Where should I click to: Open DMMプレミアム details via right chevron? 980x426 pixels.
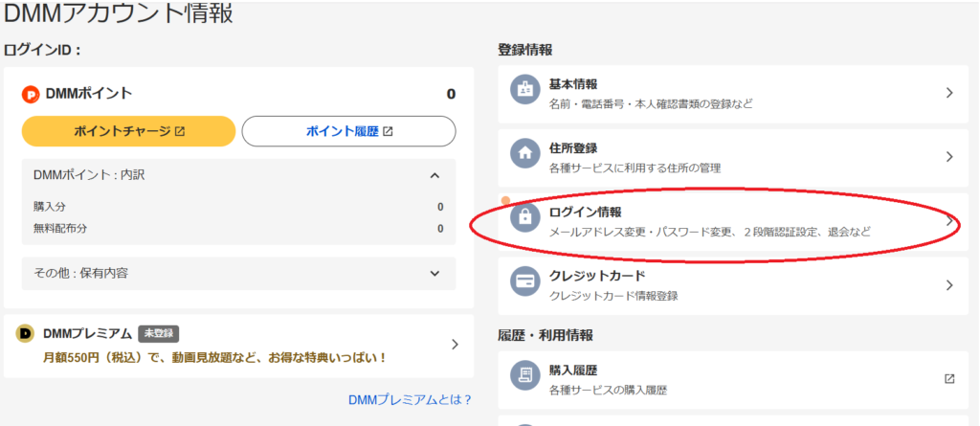click(455, 345)
